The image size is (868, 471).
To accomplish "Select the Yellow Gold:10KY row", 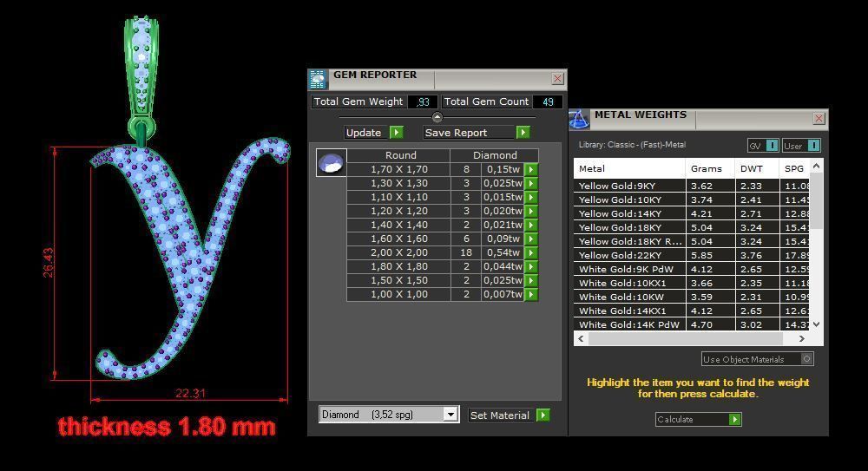I will (693, 200).
